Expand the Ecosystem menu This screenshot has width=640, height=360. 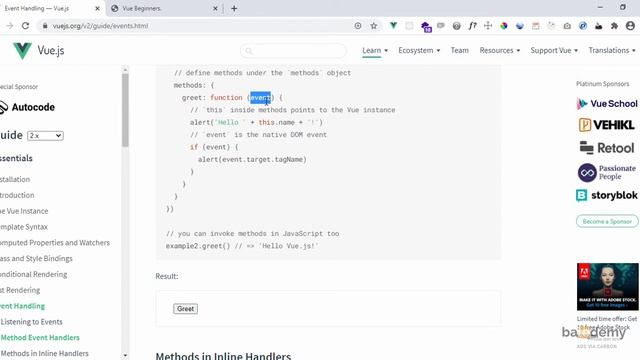coord(419,50)
